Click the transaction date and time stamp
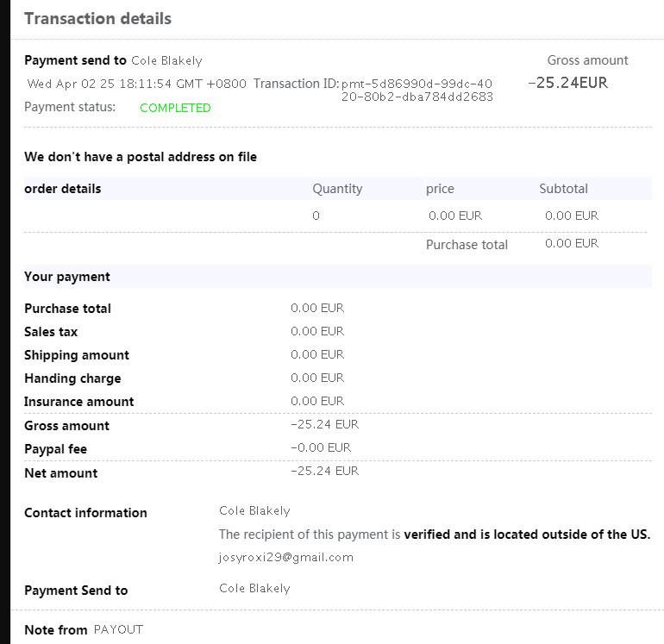Screen dimensions: 664x644 point(137,84)
